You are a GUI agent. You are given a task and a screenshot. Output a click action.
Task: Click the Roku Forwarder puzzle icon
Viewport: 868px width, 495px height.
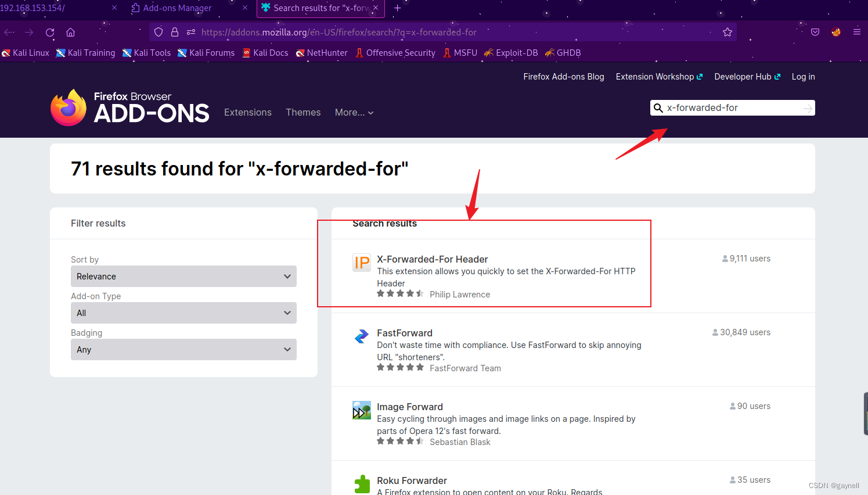click(x=362, y=484)
